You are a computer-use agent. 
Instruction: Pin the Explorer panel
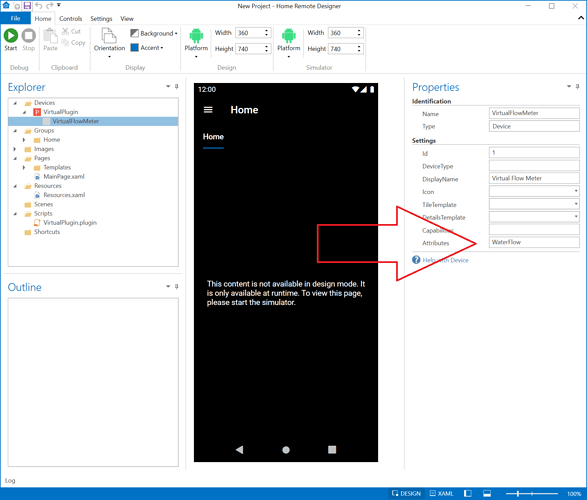(176, 86)
